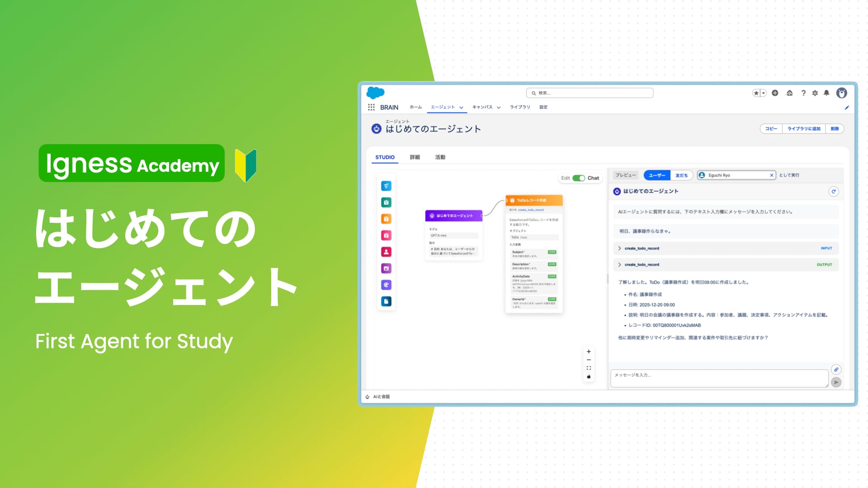
Task: Click the fit-to-view icon on canvas controls
Action: (x=589, y=368)
